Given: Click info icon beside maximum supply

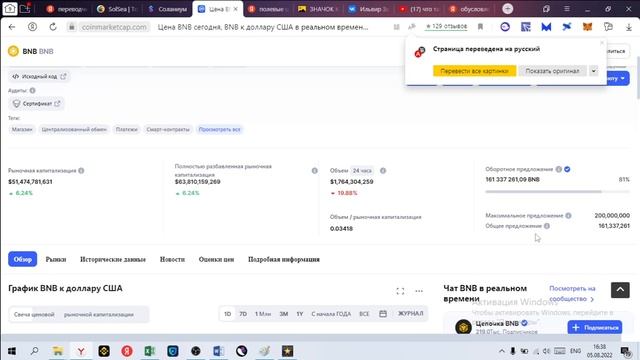Looking at the screenshot, I should 568,216.
